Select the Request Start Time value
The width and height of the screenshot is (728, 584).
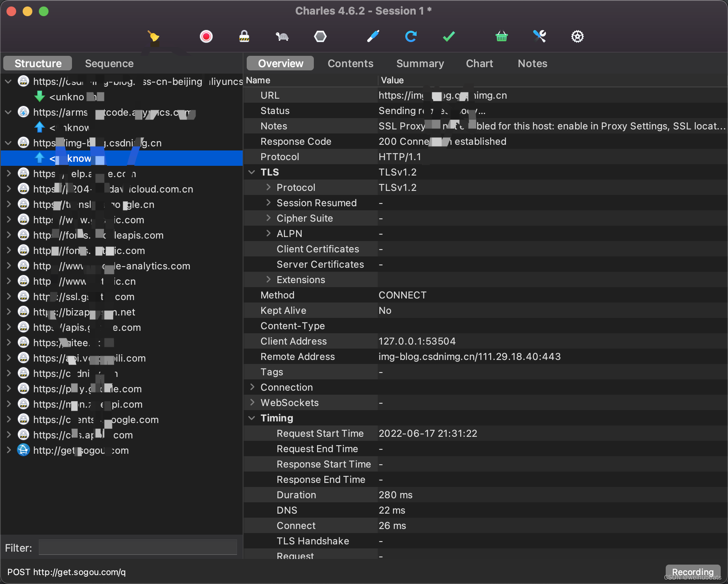[428, 434]
